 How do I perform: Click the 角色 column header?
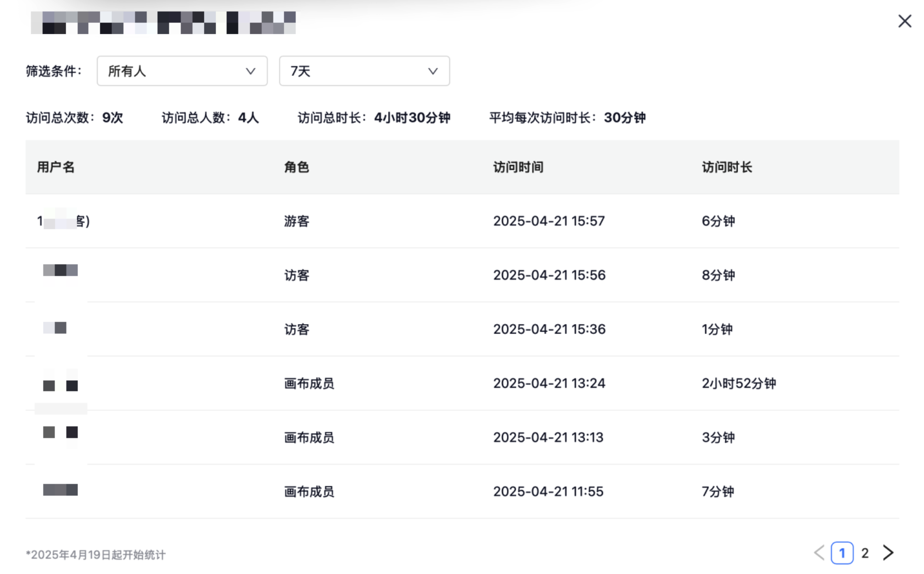click(x=296, y=167)
